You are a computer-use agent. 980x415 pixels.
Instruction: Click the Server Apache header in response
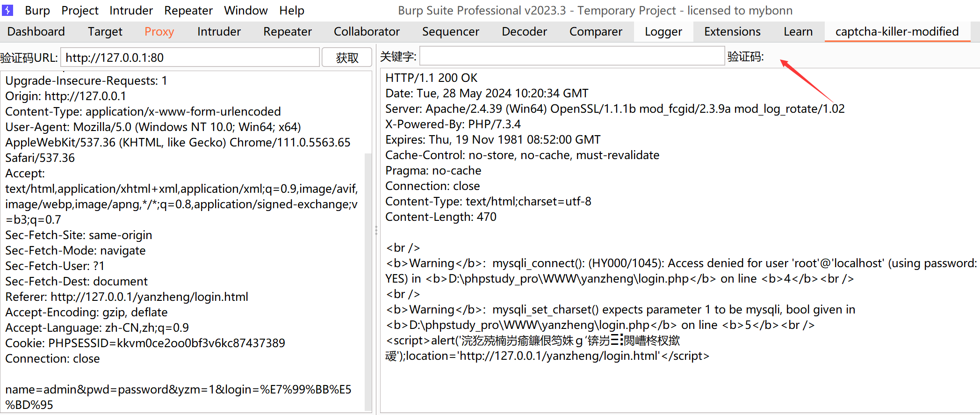click(x=615, y=109)
